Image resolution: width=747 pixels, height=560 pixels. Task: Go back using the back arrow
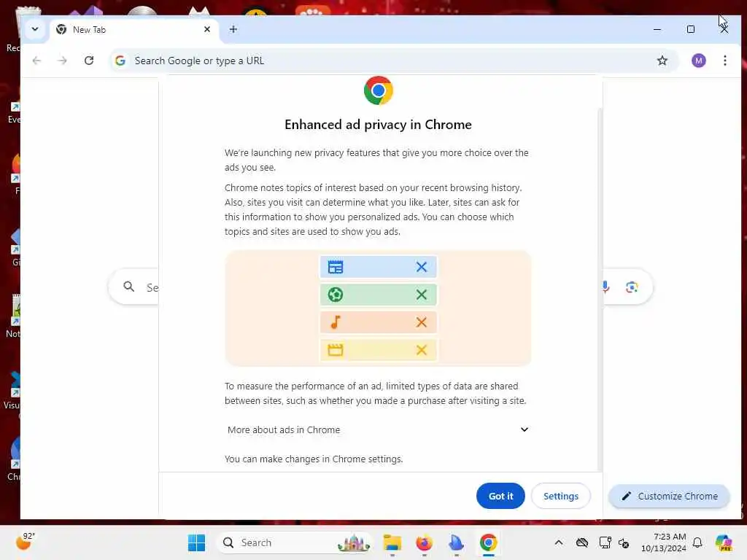click(36, 61)
